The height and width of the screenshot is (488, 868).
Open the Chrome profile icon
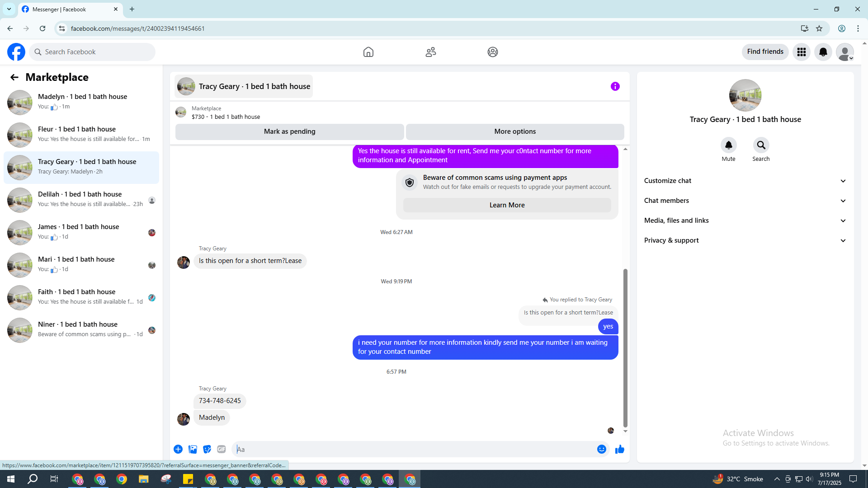pos(842,28)
